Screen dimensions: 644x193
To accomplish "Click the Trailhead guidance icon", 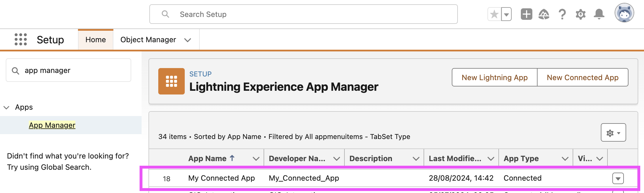I will 544,14.
